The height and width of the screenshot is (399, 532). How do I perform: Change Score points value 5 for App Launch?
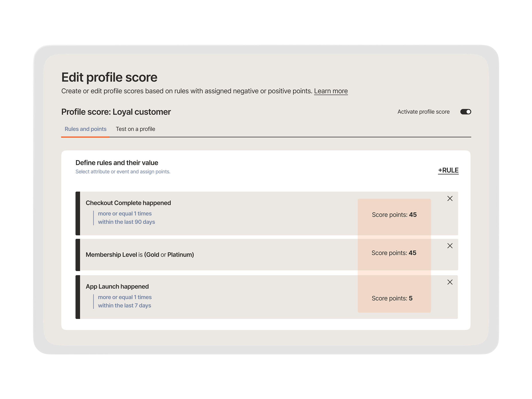pos(392,298)
